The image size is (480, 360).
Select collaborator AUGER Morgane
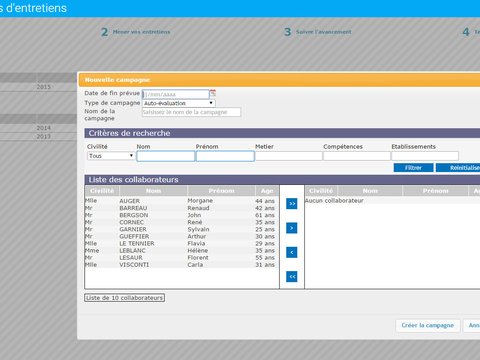coord(182,201)
